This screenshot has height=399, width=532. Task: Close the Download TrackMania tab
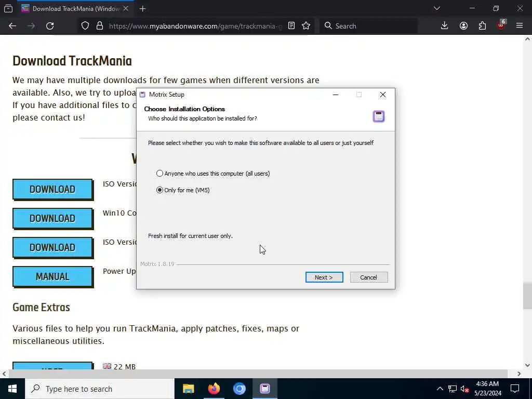pos(126,9)
